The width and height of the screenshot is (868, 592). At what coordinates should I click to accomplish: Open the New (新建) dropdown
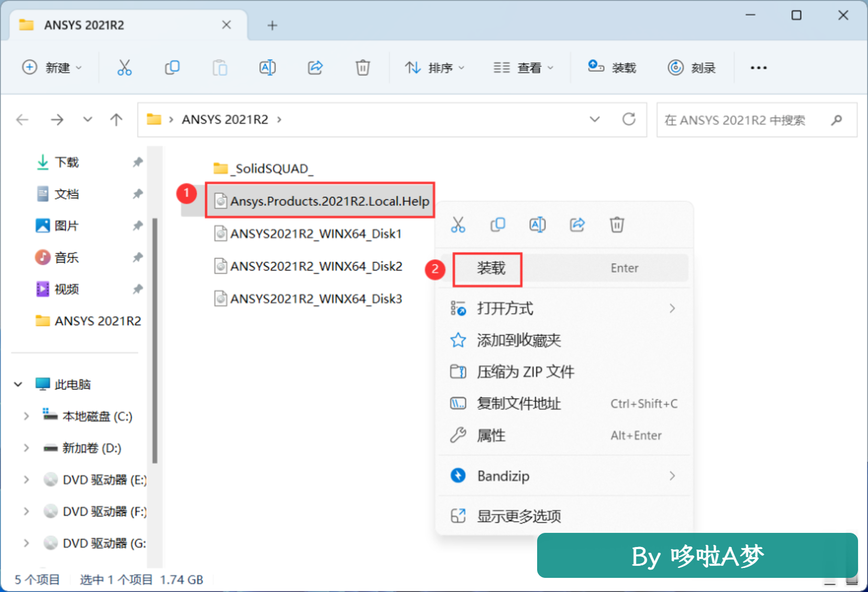pos(52,68)
